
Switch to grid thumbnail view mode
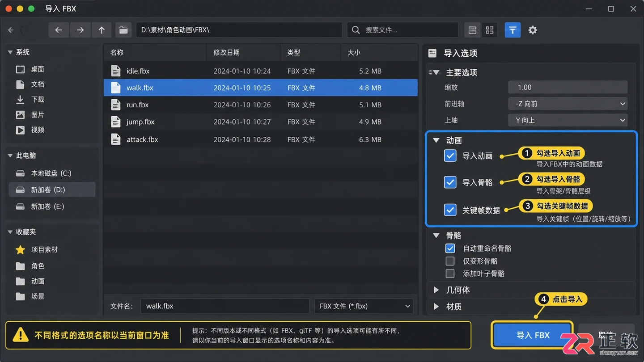coord(490,30)
